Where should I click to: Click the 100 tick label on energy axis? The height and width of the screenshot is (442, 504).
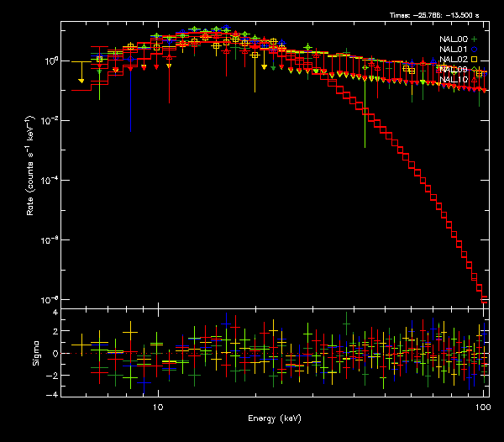483,406
